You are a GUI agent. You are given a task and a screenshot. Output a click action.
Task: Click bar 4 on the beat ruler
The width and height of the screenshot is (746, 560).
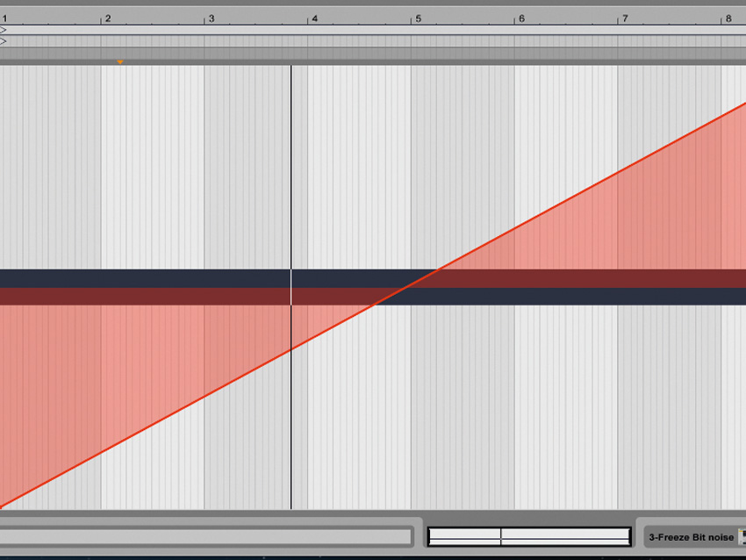pos(314,18)
